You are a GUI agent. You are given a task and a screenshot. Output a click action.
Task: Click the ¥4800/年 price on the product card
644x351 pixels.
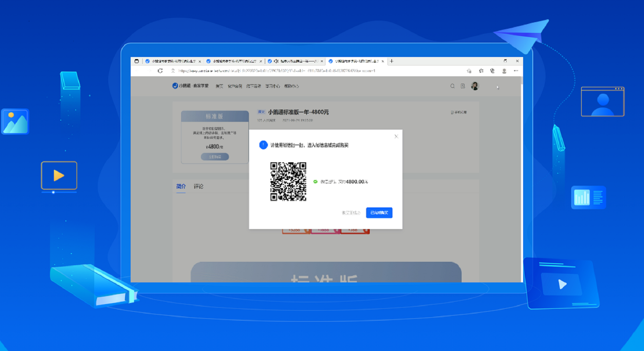tap(214, 147)
